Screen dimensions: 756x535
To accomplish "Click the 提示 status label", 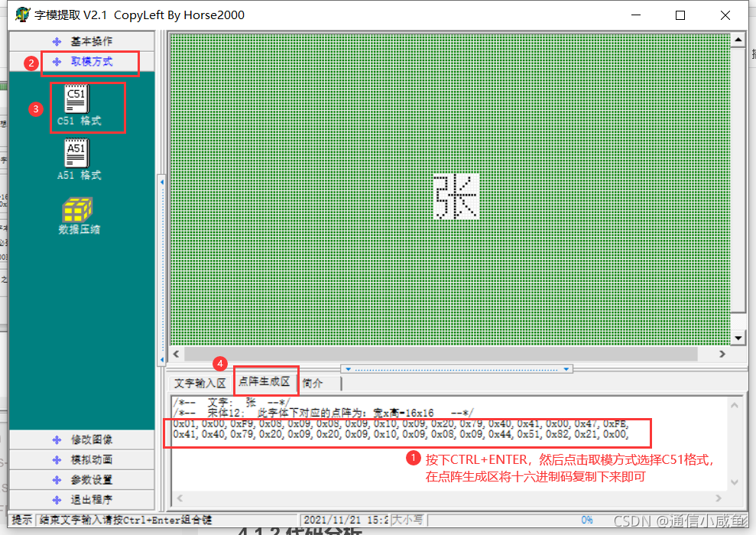I will pos(22,520).
